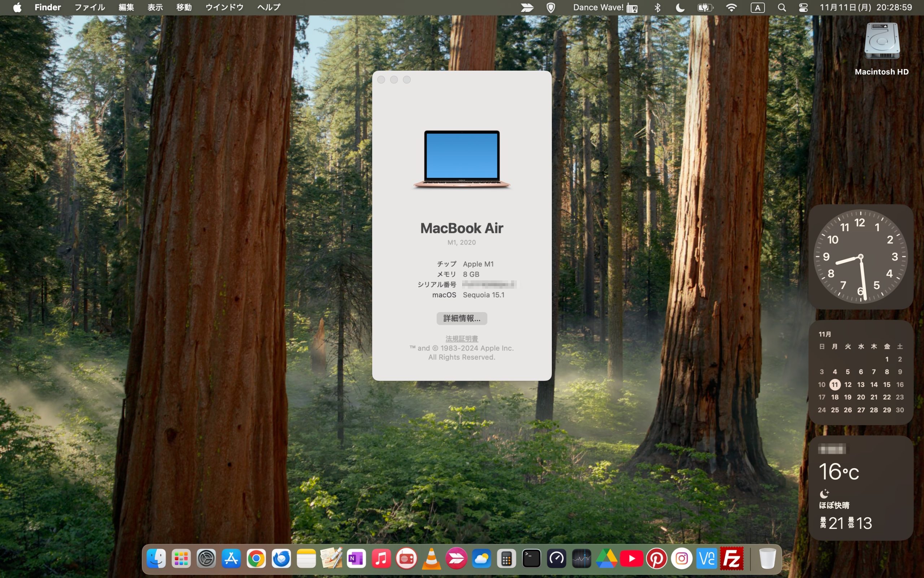Open the Weather app in Dock
This screenshot has width=924, height=578.
click(x=481, y=559)
